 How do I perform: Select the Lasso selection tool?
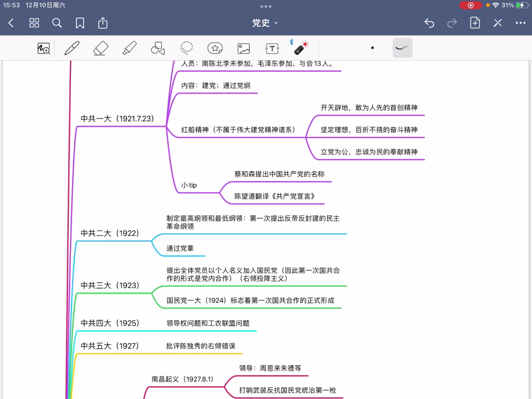click(x=187, y=48)
